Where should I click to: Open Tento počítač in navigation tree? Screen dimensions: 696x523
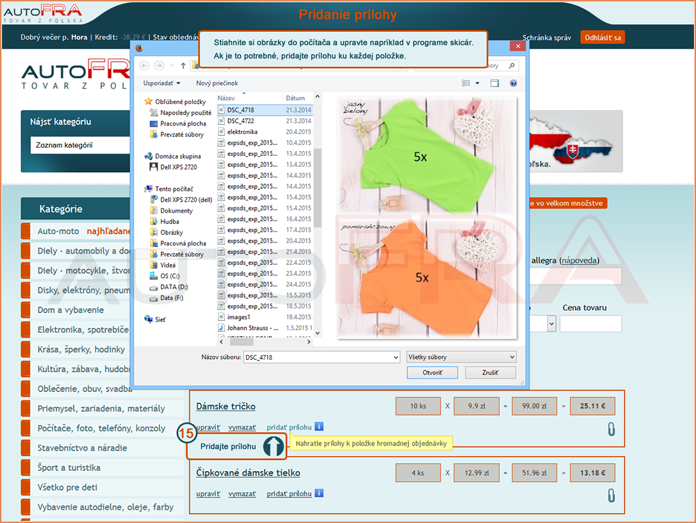(x=174, y=189)
